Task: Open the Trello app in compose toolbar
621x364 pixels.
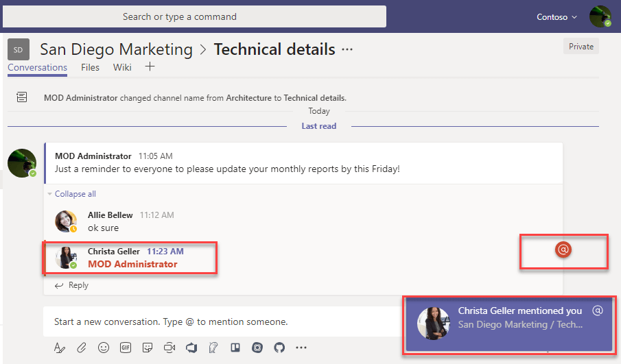Action: (x=235, y=348)
